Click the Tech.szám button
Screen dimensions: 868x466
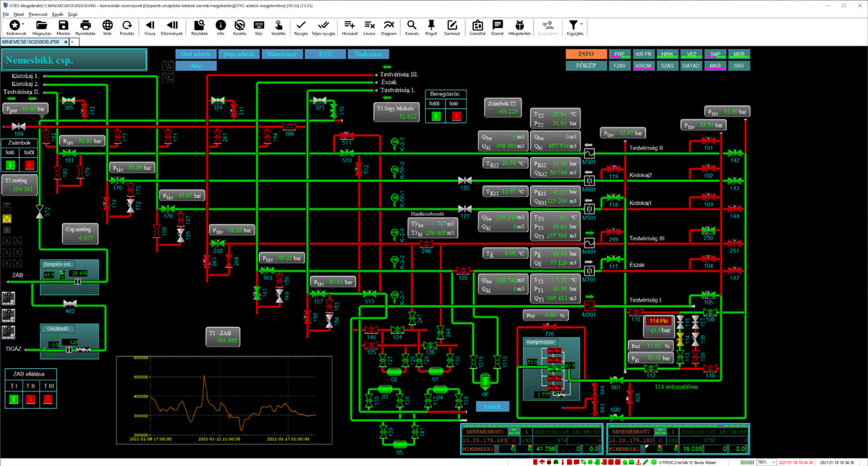coord(367,54)
